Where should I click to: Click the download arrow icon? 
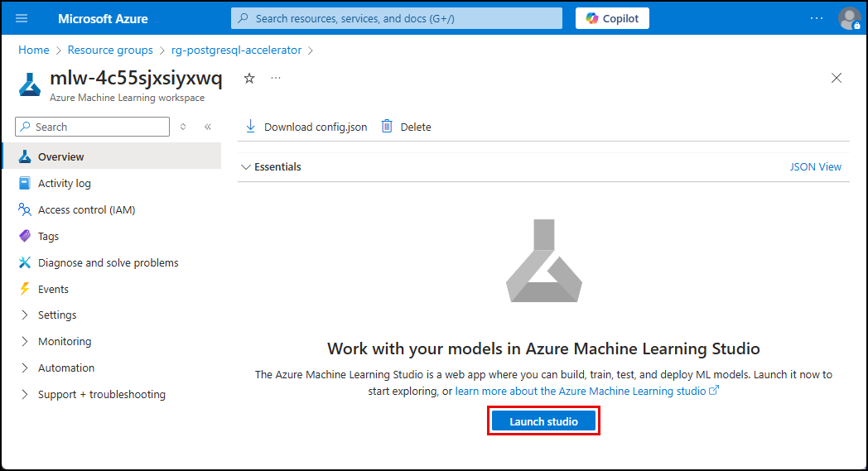click(x=251, y=126)
